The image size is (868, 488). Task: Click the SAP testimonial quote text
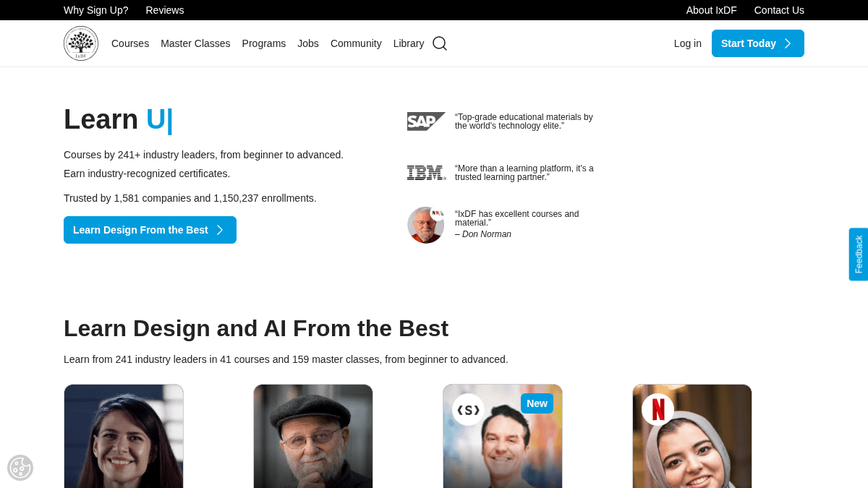click(524, 121)
